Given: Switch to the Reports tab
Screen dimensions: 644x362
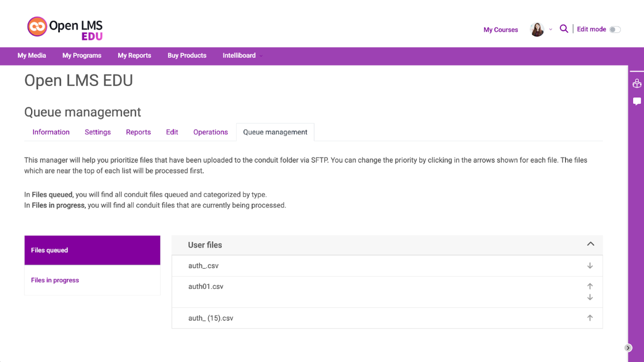Looking at the screenshot, I should tap(138, 133).
